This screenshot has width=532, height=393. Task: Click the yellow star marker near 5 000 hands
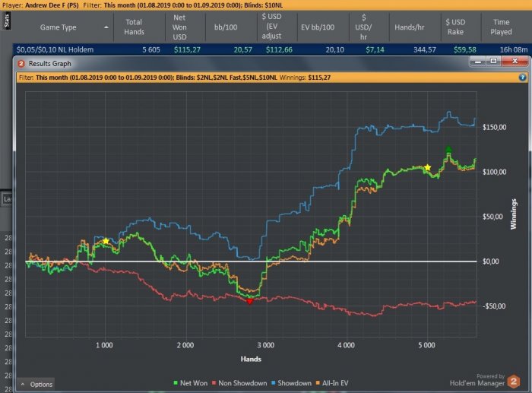427,167
